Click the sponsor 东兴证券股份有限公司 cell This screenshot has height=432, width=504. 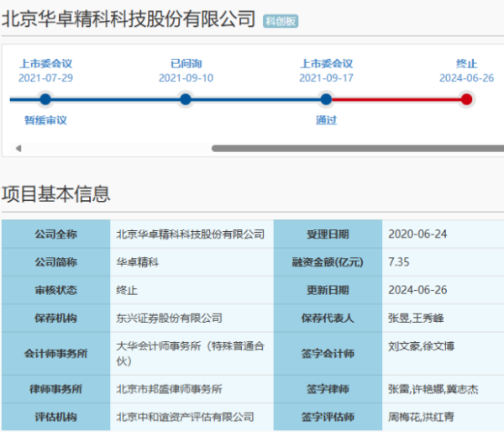point(192,319)
